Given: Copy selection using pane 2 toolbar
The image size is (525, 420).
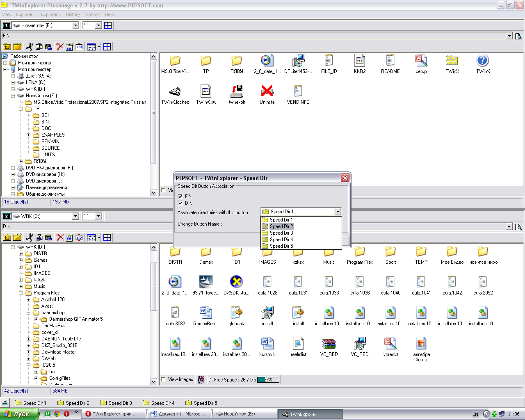Looking at the screenshot, I should 39,237.
